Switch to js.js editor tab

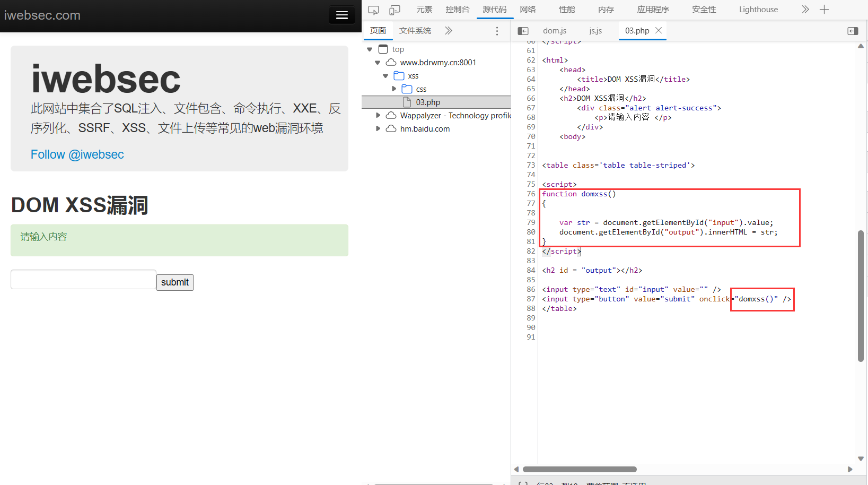click(x=595, y=31)
